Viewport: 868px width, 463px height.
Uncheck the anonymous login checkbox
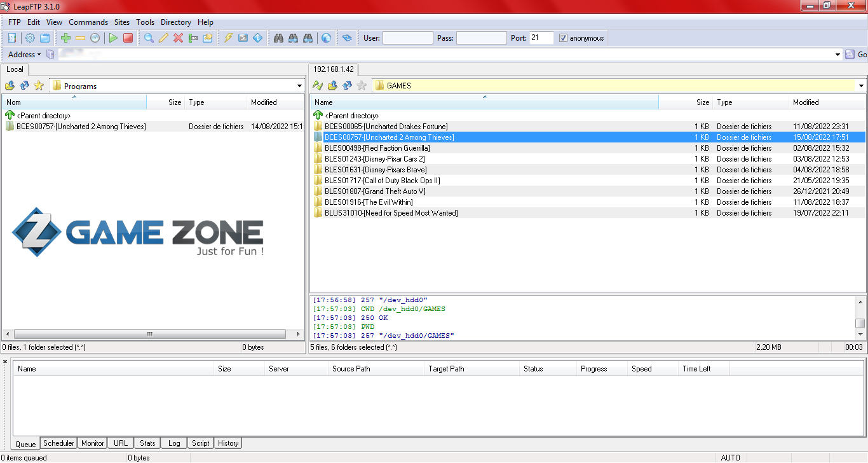pyautogui.click(x=563, y=38)
